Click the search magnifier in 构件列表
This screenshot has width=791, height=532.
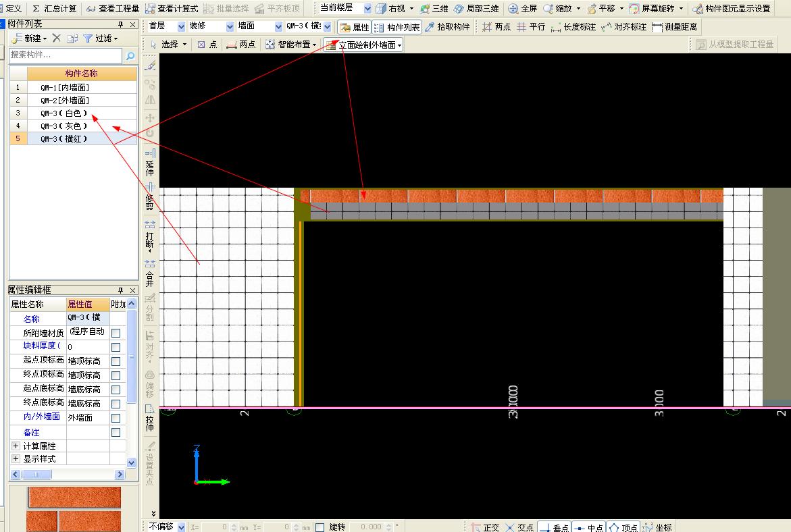(130, 55)
